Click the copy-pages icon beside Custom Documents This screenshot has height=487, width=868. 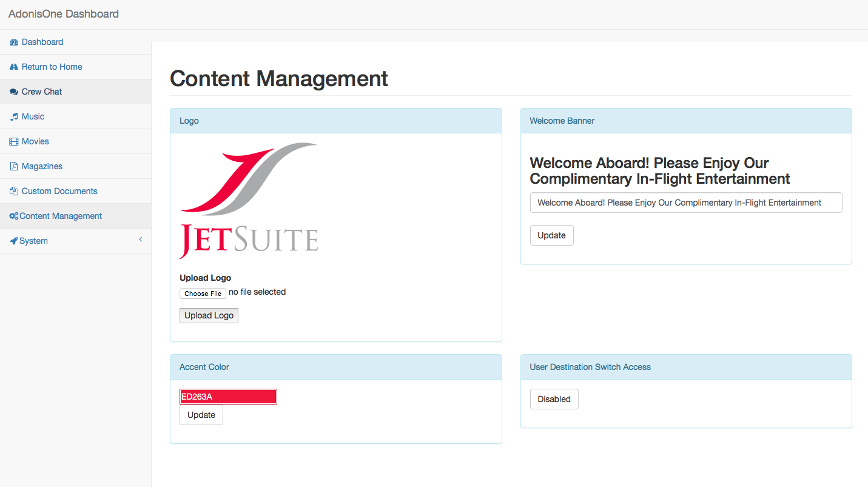coord(14,191)
